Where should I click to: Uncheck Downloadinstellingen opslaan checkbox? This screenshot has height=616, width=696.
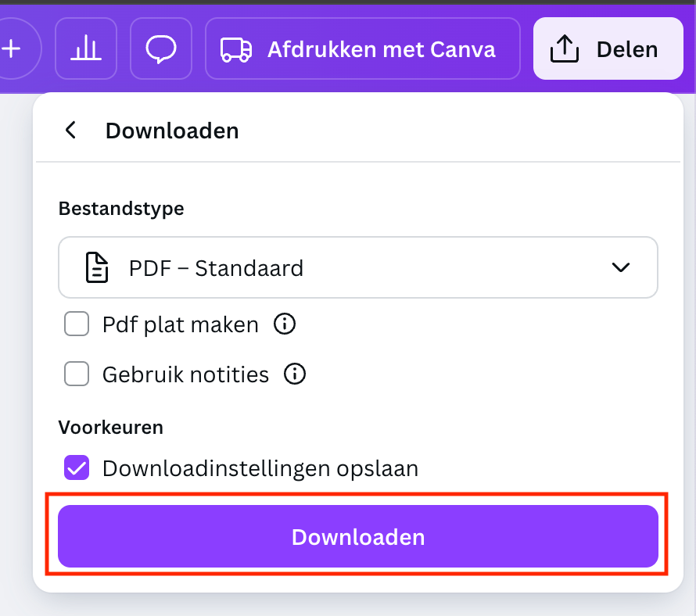click(77, 467)
